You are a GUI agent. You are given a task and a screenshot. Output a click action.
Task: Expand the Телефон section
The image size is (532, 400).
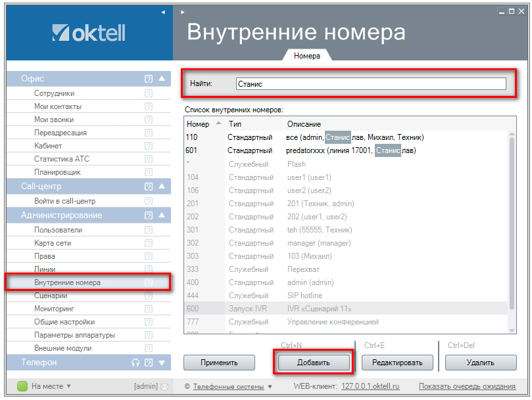click(x=162, y=363)
